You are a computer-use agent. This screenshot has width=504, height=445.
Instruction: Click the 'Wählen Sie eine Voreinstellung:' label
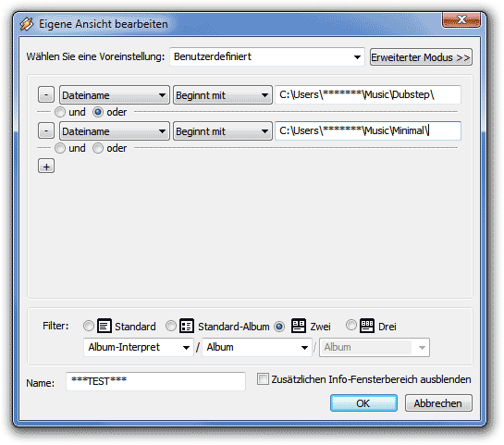pos(95,56)
